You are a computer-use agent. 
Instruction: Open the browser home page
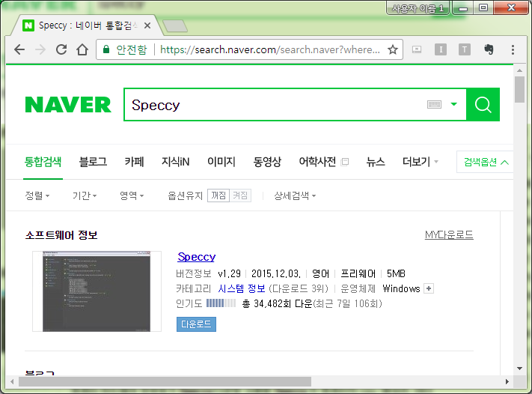[x=82, y=50]
